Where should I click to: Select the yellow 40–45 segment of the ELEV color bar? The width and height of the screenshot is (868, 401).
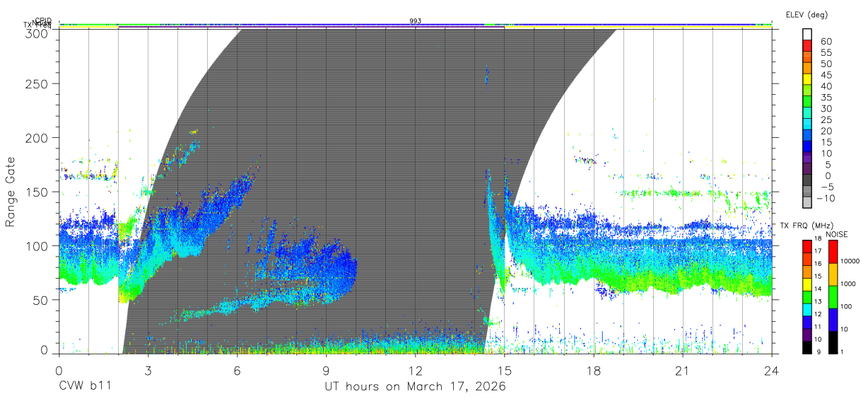[x=807, y=80]
